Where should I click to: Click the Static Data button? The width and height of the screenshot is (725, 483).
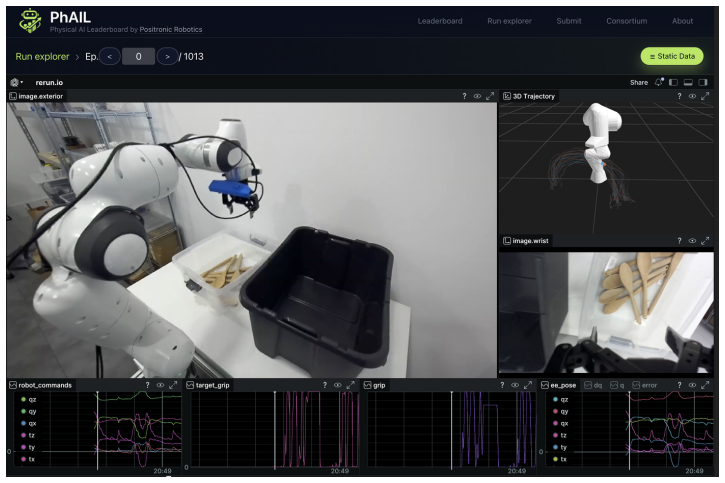(x=672, y=56)
